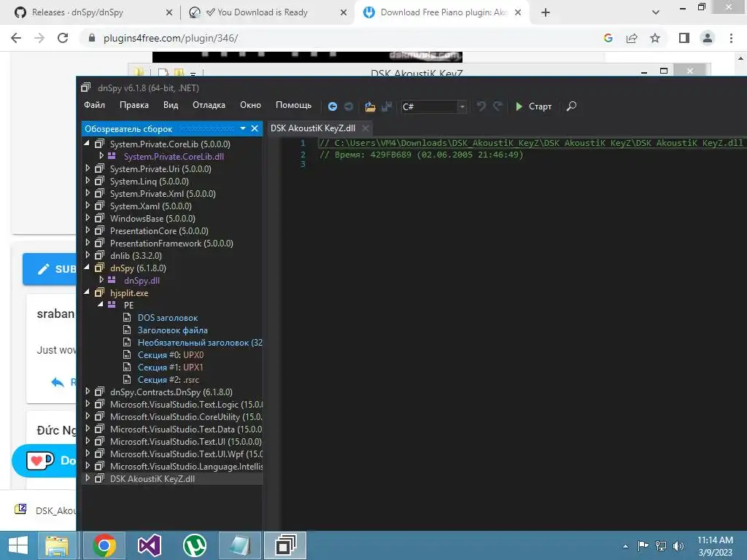Expand the System.Private.Uri assembly
Image resolution: width=747 pixels, height=560 pixels.
[88, 168]
